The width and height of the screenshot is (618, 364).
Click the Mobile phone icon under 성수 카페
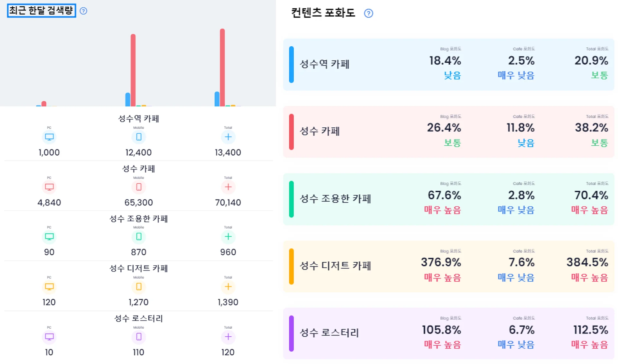pyautogui.click(x=138, y=187)
